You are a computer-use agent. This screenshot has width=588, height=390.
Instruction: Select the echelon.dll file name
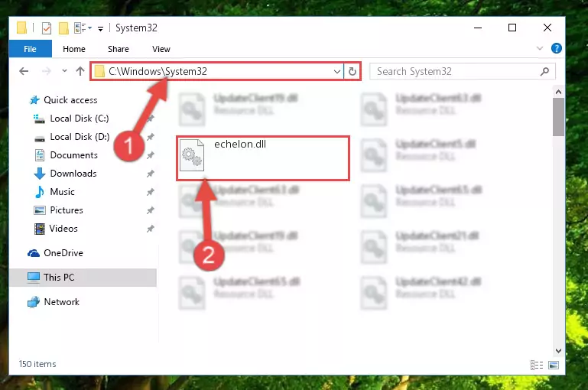click(x=240, y=145)
